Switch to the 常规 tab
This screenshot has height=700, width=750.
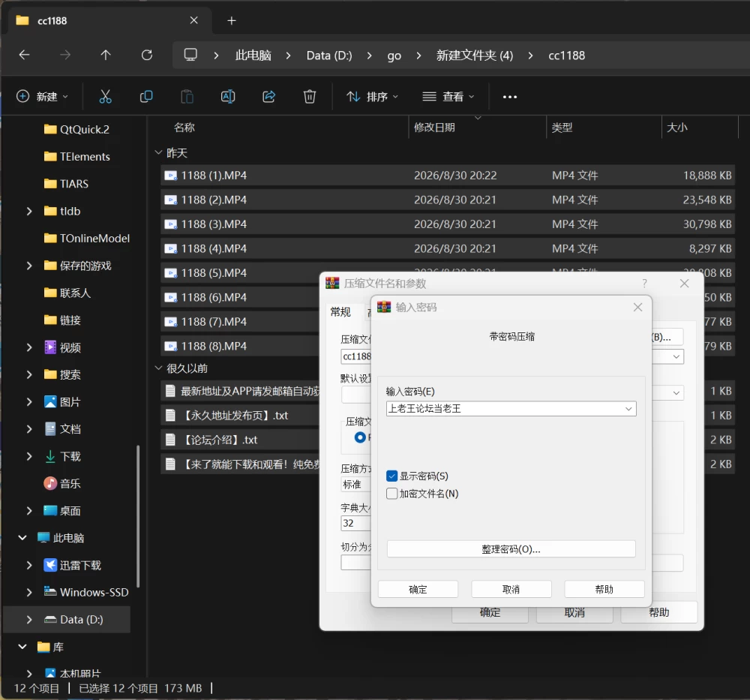point(340,312)
